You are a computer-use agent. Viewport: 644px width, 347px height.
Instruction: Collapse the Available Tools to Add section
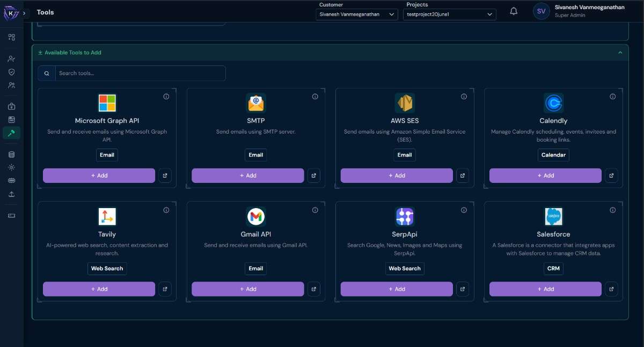pyautogui.click(x=620, y=53)
